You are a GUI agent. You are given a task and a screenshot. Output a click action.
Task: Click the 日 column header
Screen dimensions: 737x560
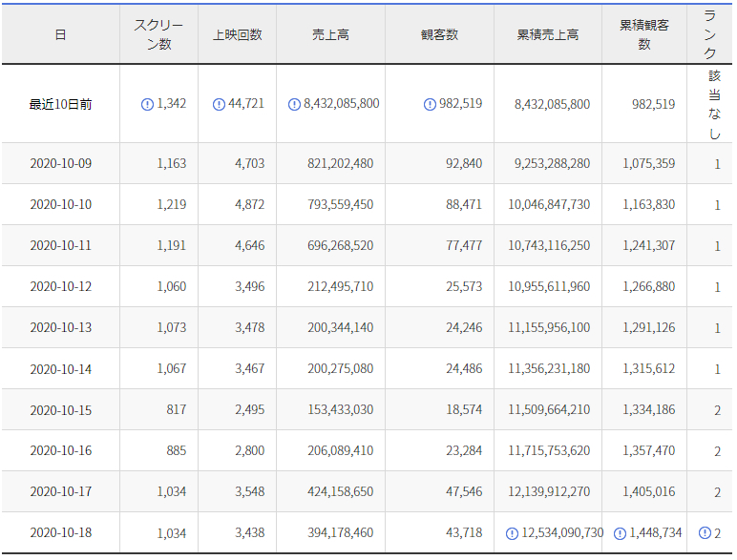(60, 34)
